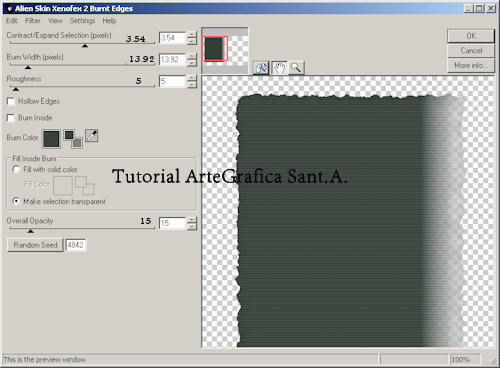Toggle the preview show-original icon
The image size is (500, 368).
[261, 68]
